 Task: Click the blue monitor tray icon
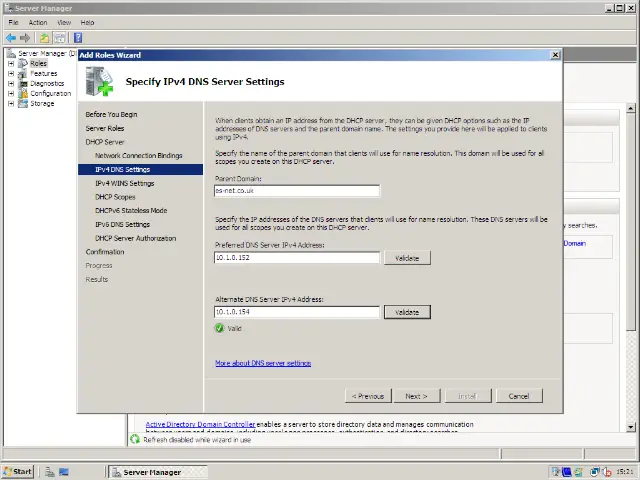click(x=567, y=472)
